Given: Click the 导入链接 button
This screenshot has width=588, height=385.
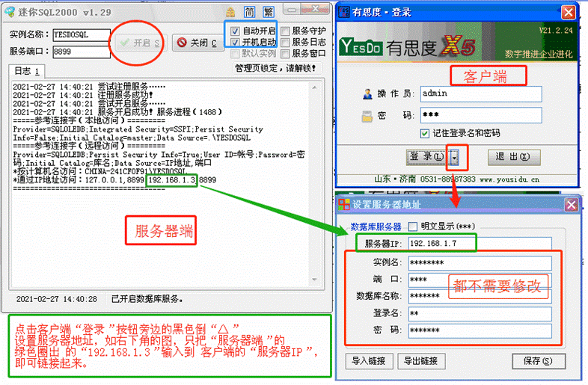Looking at the screenshot, I should (x=369, y=361).
